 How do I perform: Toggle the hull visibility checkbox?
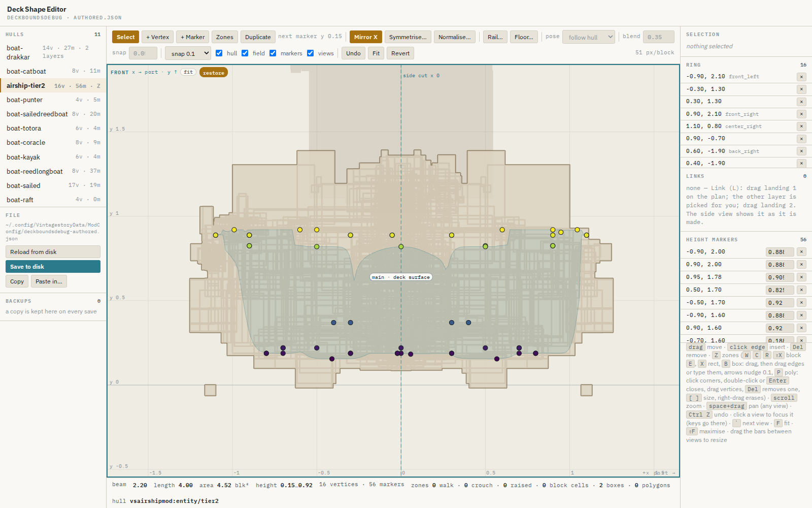tap(219, 53)
